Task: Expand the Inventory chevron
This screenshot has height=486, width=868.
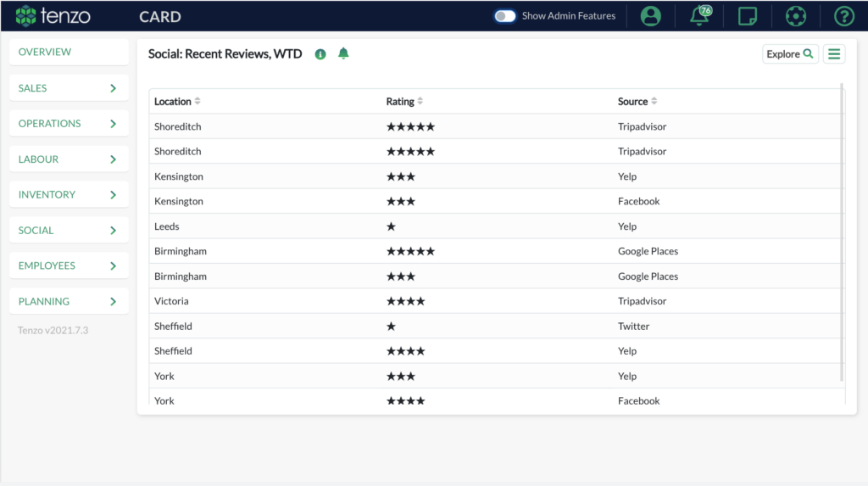Action: pos(113,195)
